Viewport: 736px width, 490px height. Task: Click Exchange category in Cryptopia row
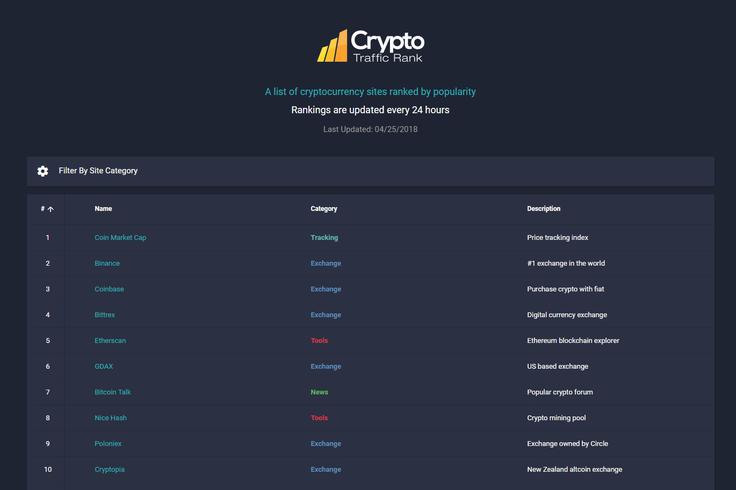coord(326,469)
